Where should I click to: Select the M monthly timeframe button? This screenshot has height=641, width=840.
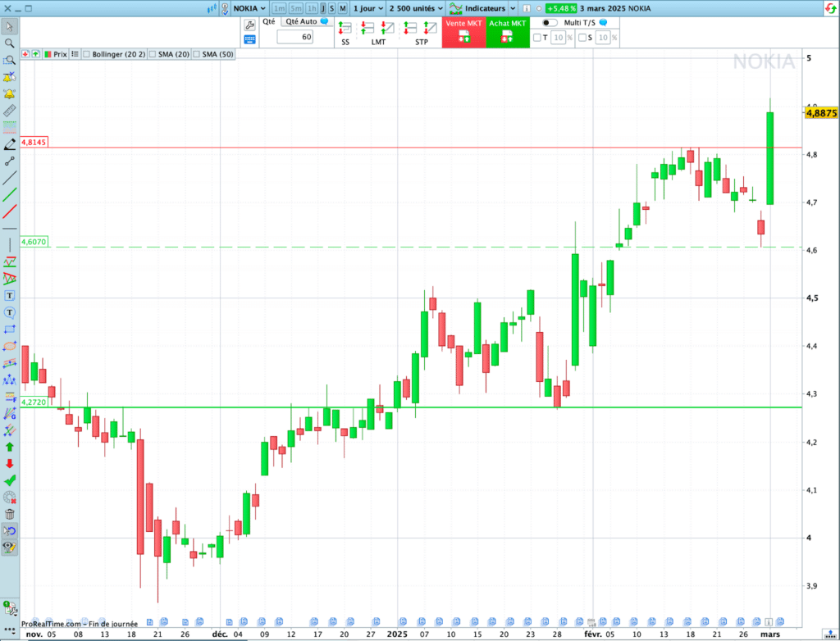pyautogui.click(x=342, y=8)
